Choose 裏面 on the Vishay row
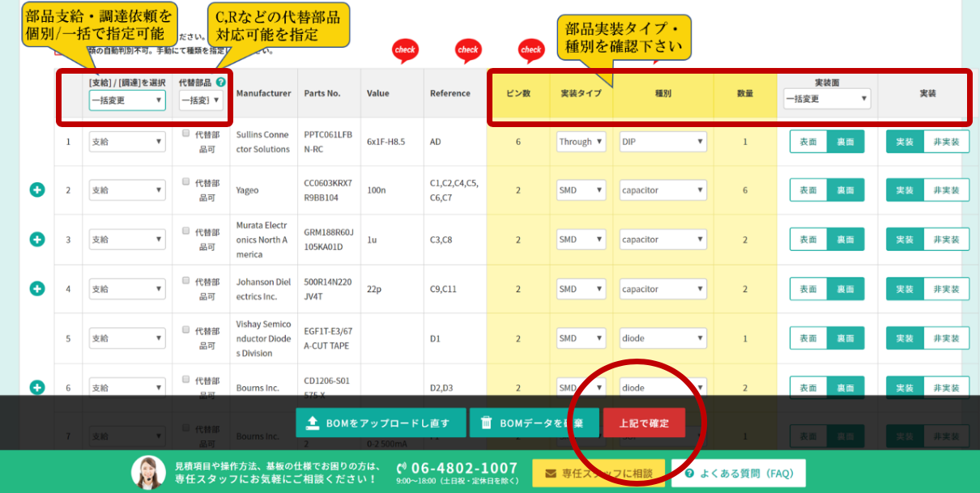This screenshot has height=493, width=980. tap(846, 338)
